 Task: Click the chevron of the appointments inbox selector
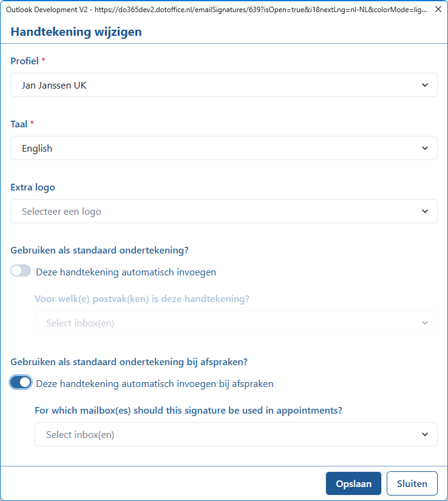coord(425,434)
